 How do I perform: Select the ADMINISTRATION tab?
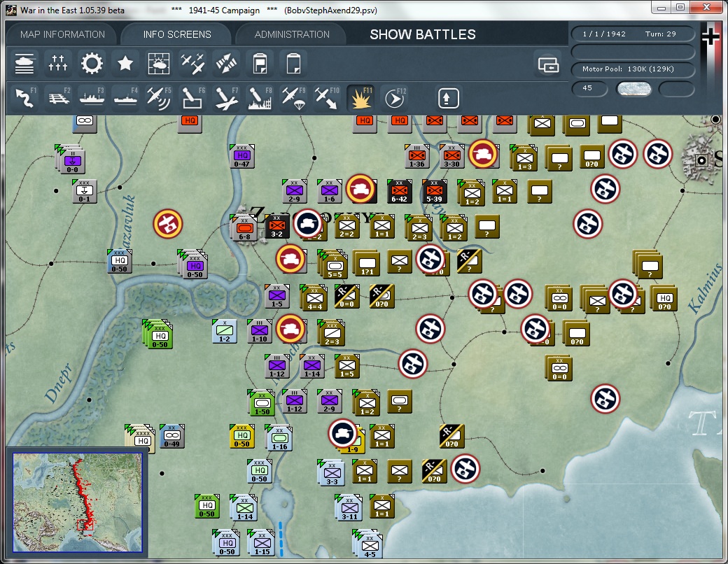(x=292, y=34)
